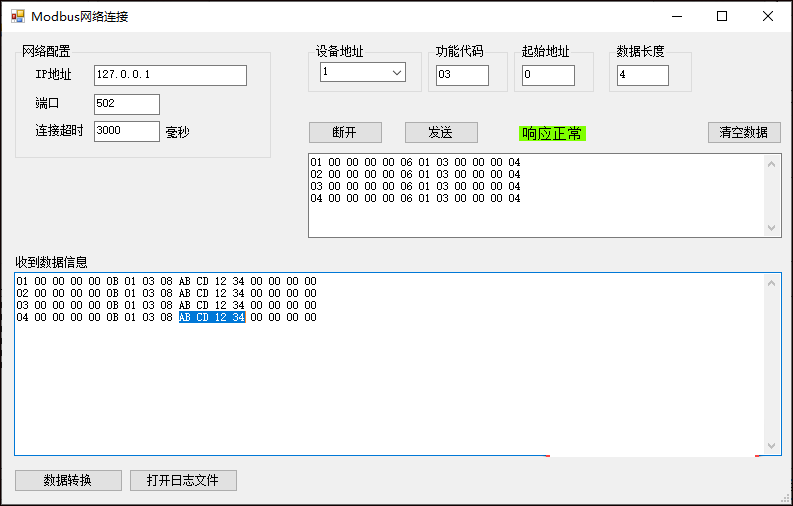Click the Modbus app icon in title bar
Viewport: 793px width, 506px height.
point(18,16)
